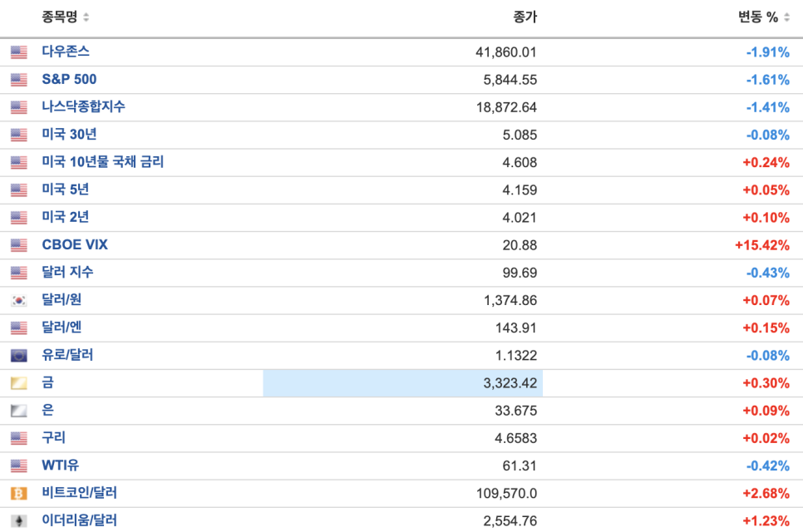Click the 달러/원 rate 1,374.86
Image resolution: width=803 pixels, height=532 pixels.
(510, 301)
